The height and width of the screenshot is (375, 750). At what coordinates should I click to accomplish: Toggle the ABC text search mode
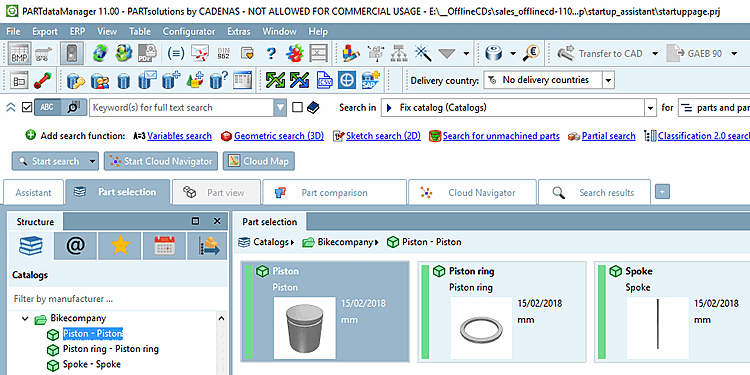[47, 108]
